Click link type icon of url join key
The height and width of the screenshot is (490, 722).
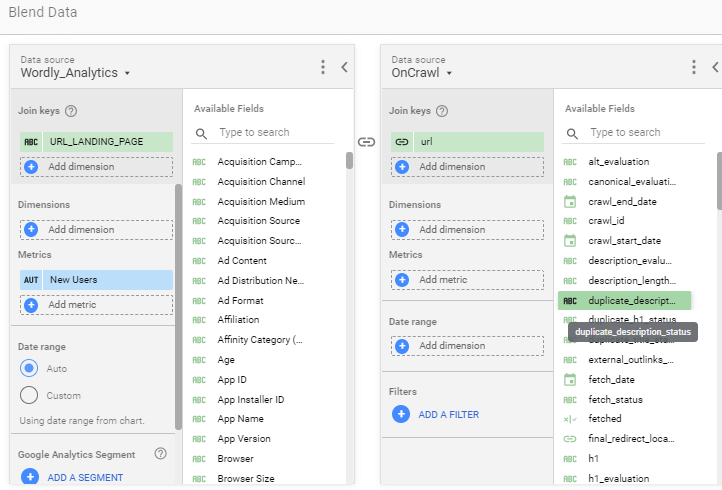[x=402, y=142]
